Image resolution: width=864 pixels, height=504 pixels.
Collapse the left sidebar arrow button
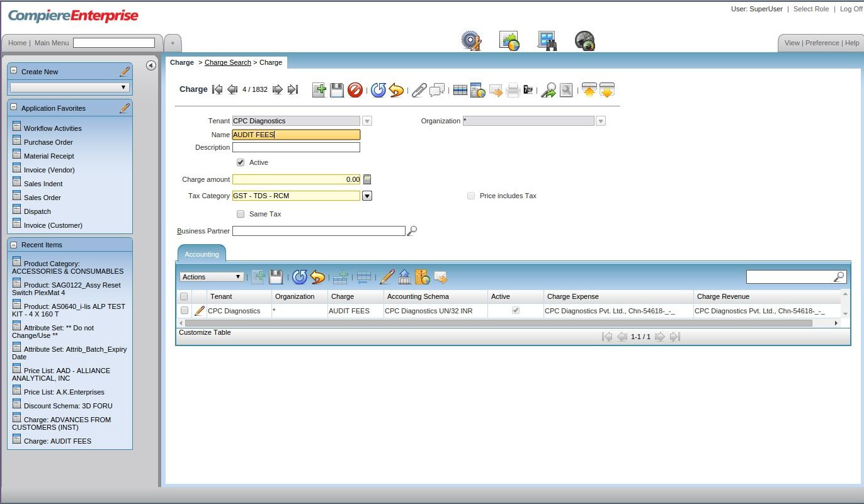(x=151, y=65)
